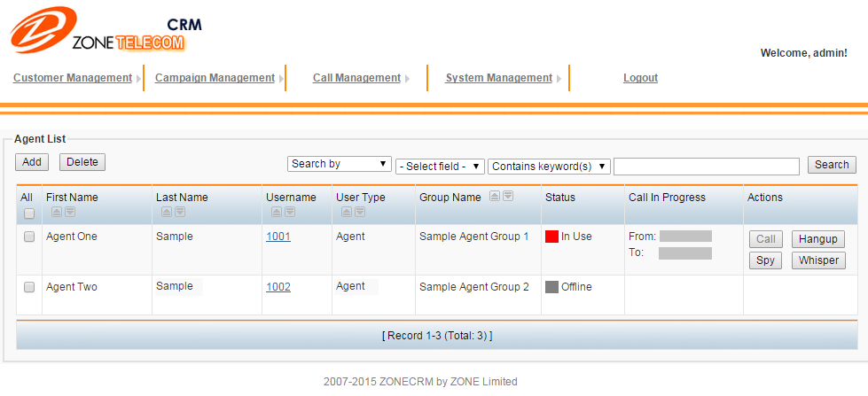The image size is (868, 396).
Task: Open username link 1002
Action: click(278, 287)
